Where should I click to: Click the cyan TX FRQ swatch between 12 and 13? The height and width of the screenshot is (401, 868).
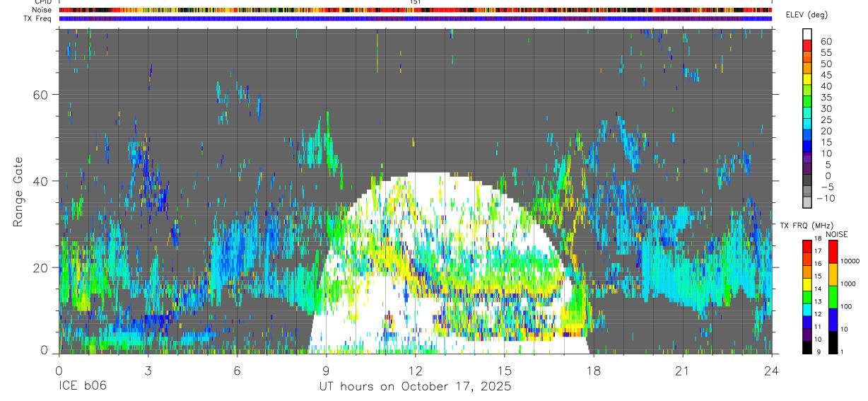click(807, 309)
